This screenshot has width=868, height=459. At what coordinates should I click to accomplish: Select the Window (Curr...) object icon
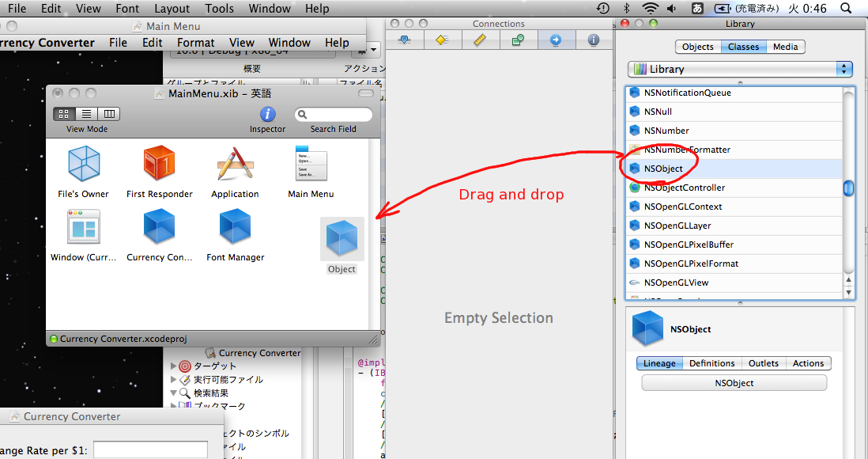coord(84,226)
